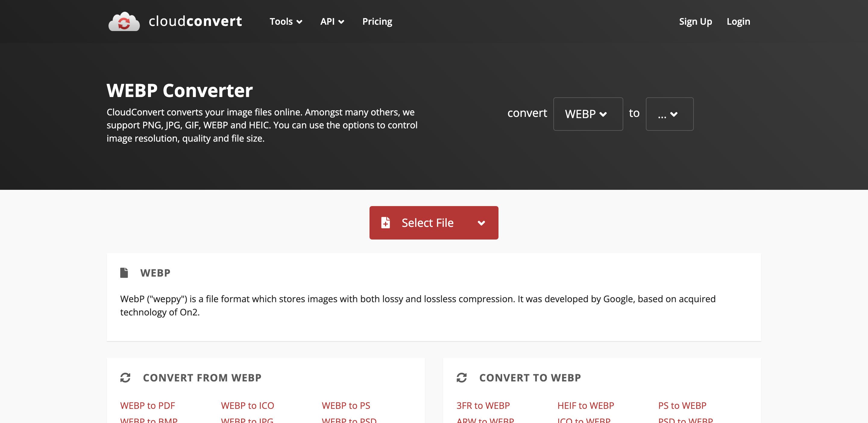Open the WEBP to ICO link
868x423 pixels.
pos(247,405)
